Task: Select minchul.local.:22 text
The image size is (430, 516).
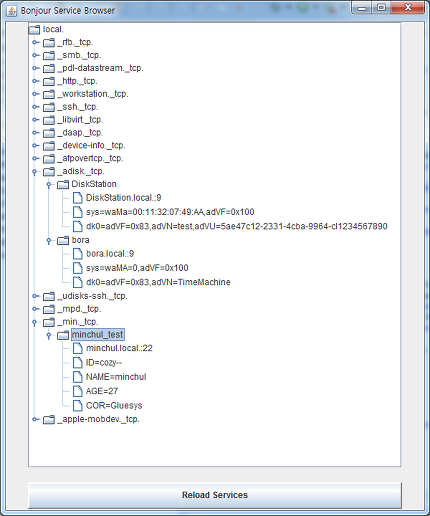Action: [119, 348]
